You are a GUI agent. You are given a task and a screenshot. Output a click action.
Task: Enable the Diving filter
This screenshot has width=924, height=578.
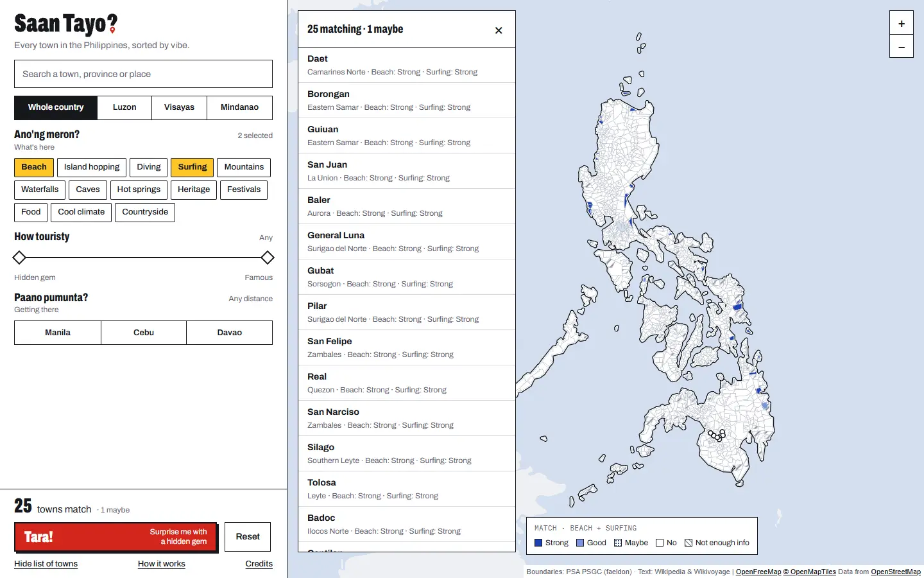[x=149, y=167]
